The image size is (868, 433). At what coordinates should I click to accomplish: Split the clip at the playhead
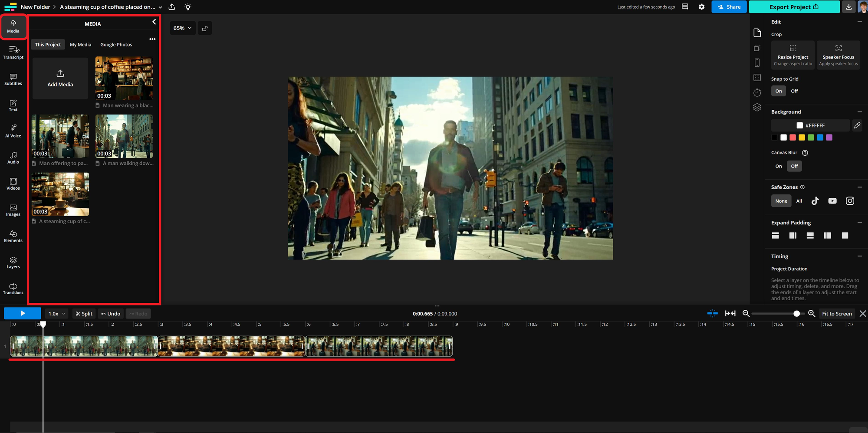click(83, 313)
